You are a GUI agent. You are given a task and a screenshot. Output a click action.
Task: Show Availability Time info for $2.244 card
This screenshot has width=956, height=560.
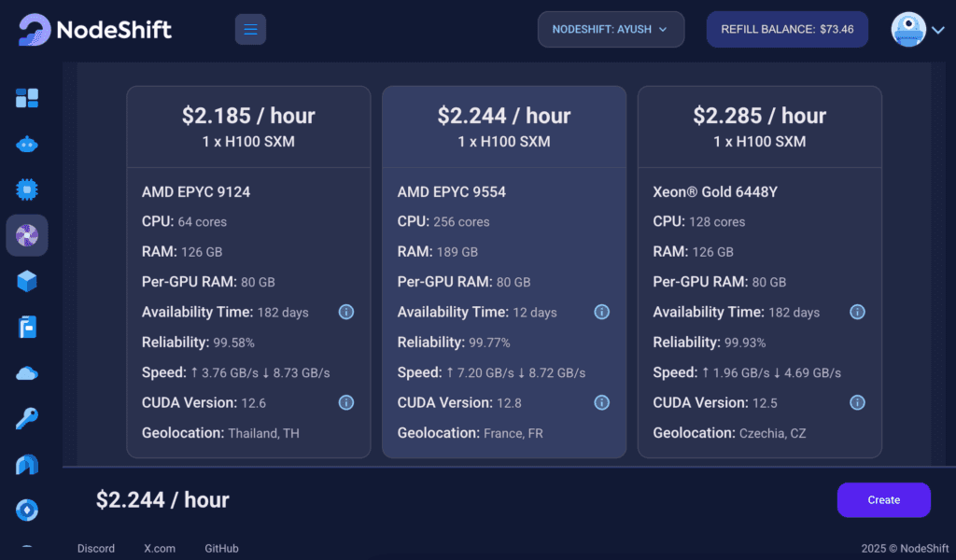602,312
